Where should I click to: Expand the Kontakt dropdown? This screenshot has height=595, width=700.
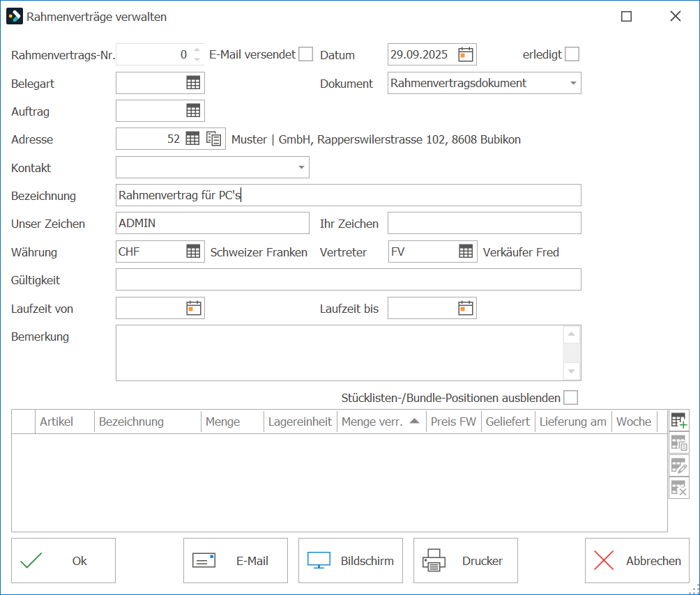(301, 167)
